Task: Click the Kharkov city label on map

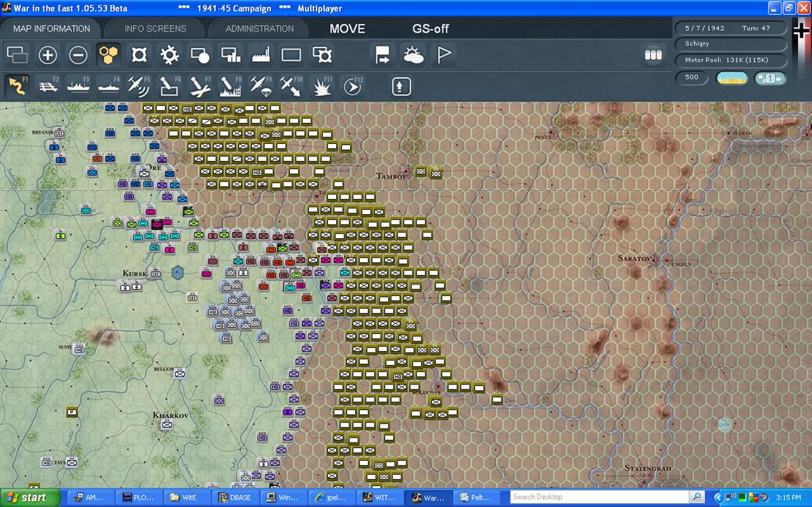Action: click(x=171, y=415)
